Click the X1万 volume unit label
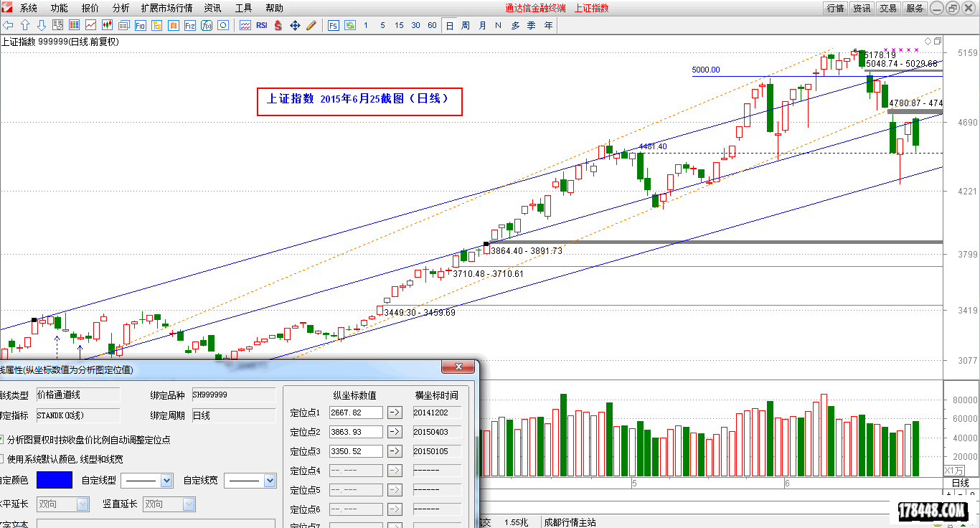The width and height of the screenshot is (980, 528). [955, 470]
